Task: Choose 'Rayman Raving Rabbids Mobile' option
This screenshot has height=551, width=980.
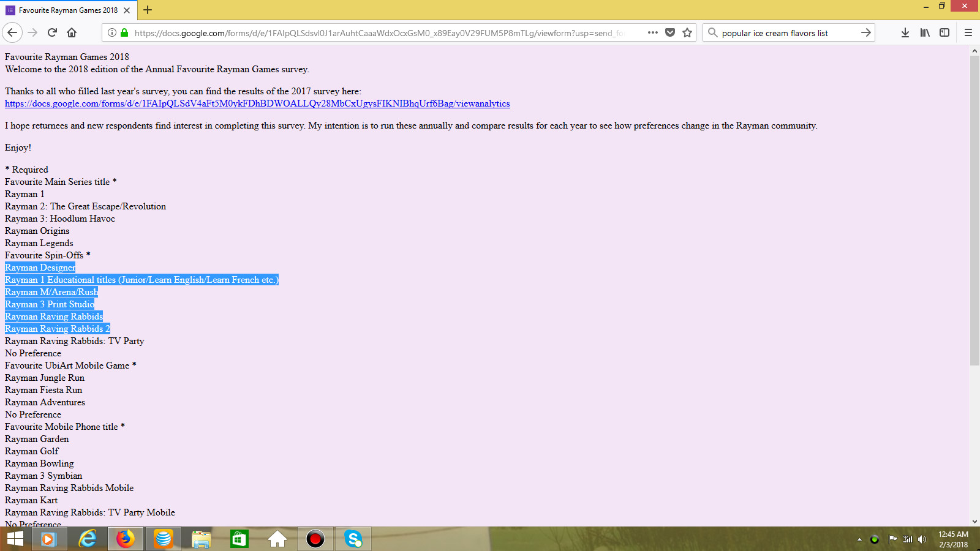Action: tap(69, 488)
